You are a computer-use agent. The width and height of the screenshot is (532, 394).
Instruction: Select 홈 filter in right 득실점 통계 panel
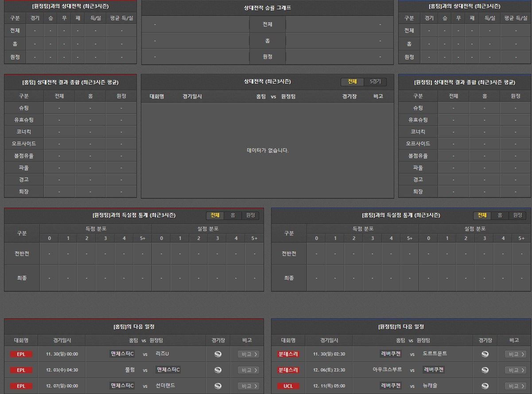click(500, 216)
